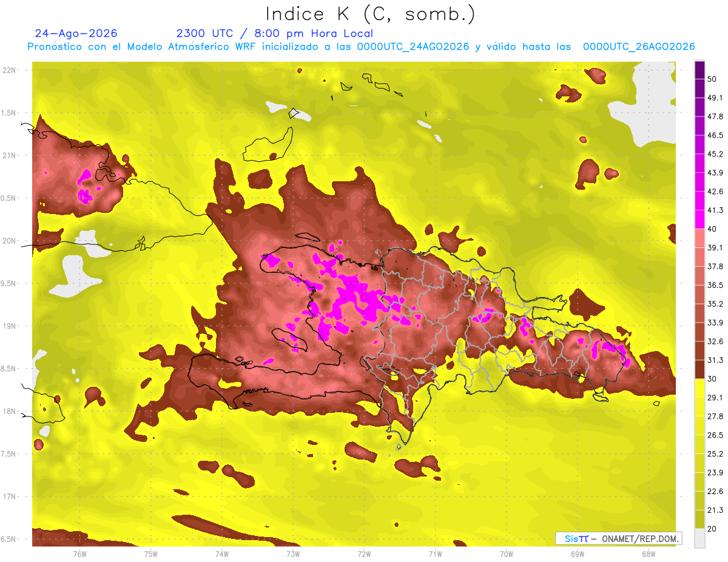Click the bright yellow swatch between 29.1 and 30
Screen dimensions: 728x562
[700, 388]
